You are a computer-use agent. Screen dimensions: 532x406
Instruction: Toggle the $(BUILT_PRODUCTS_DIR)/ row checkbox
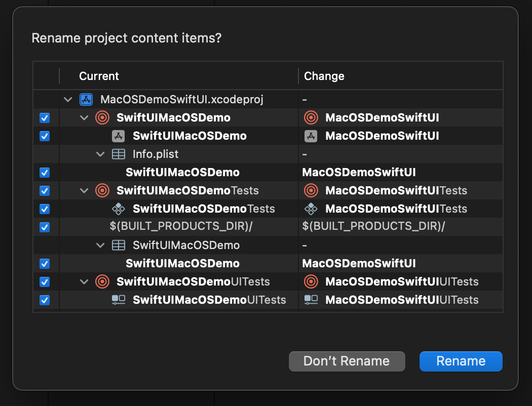(45, 227)
